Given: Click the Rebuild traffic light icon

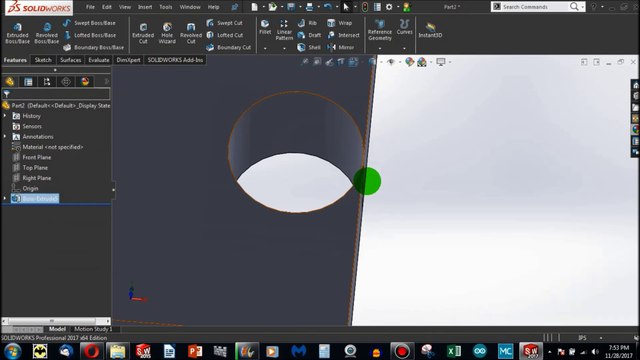Looking at the screenshot, I should (x=365, y=7).
